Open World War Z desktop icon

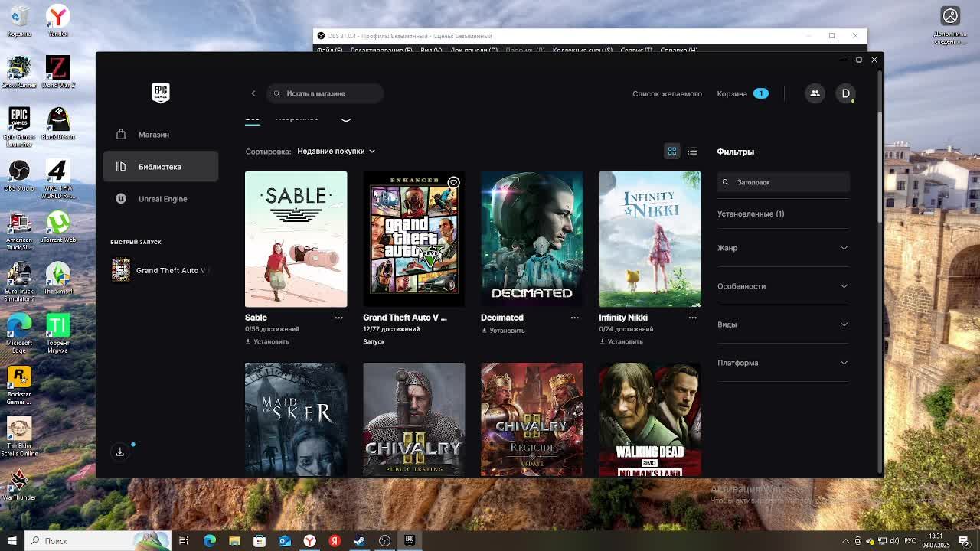[x=57, y=72]
